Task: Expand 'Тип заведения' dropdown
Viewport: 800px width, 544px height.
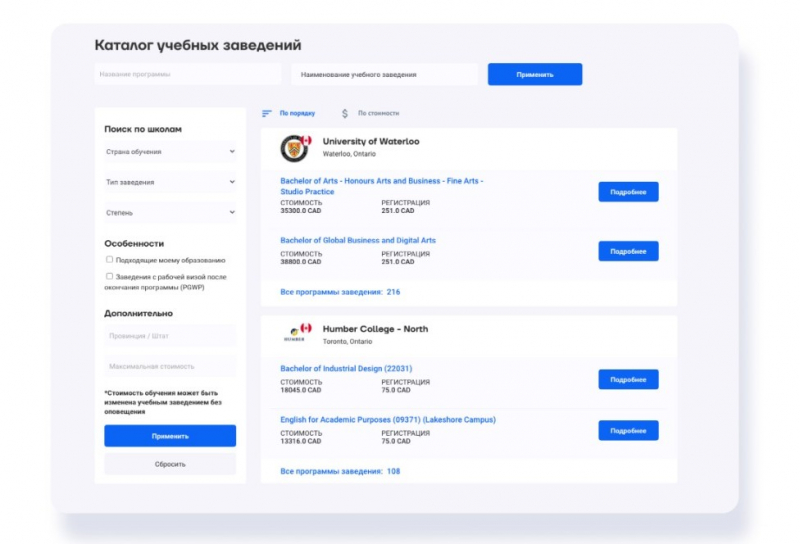Action: [170, 182]
